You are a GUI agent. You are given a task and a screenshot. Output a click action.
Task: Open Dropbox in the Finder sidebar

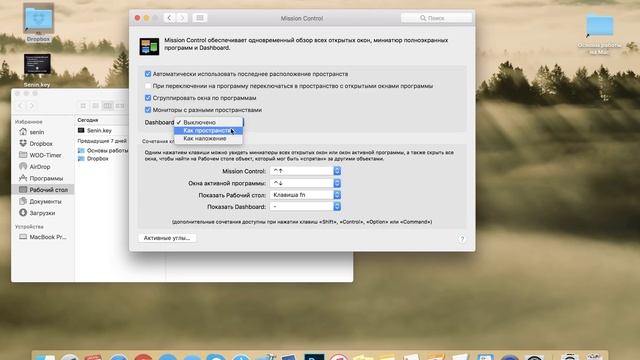tap(42, 144)
